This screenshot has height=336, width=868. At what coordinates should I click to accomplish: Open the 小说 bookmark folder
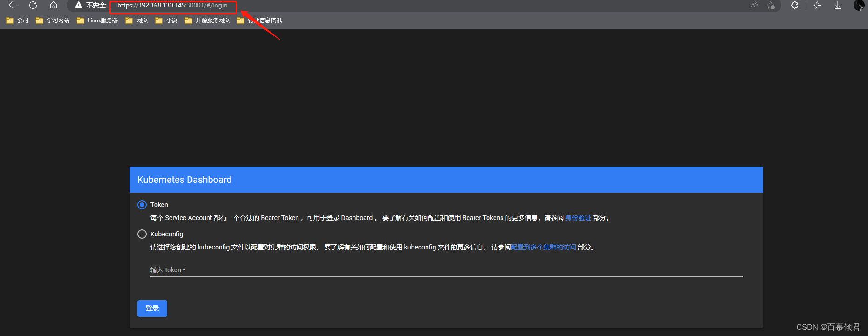[166, 20]
